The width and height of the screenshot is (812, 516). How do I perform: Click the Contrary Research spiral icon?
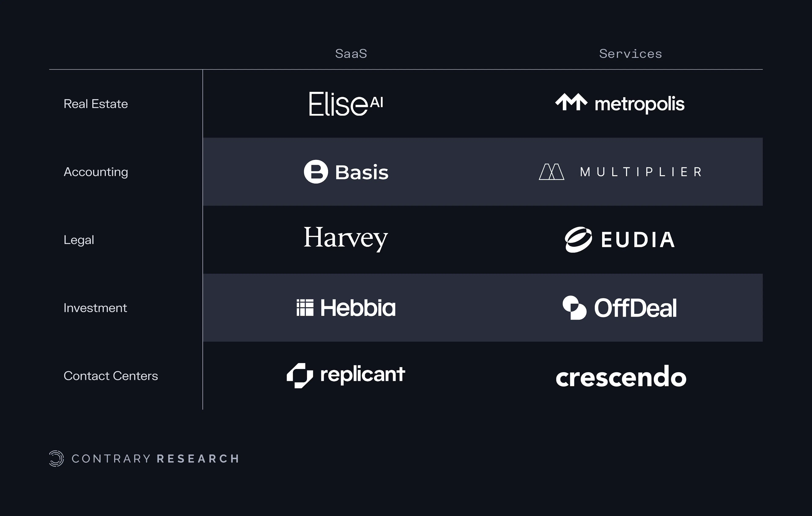(x=56, y=458)
